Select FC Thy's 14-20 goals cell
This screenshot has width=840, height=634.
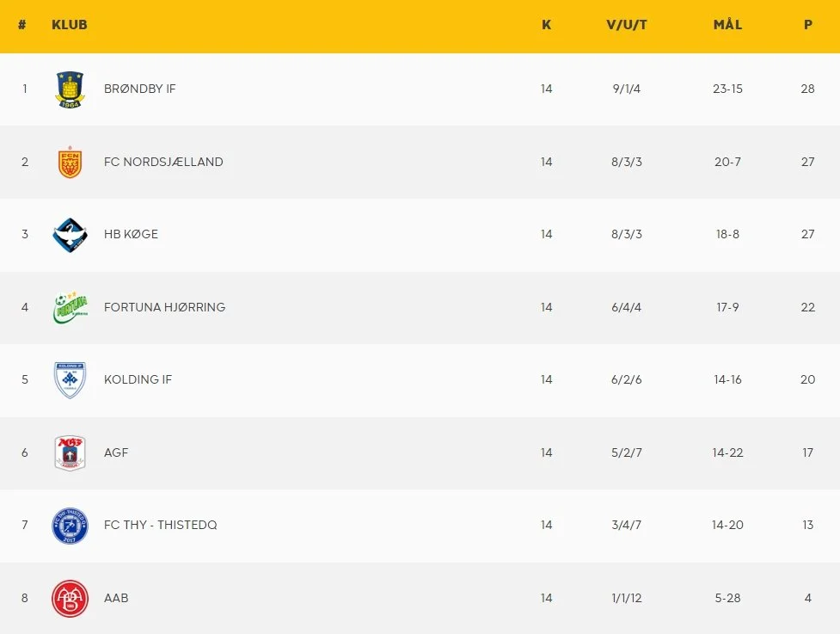727,525
